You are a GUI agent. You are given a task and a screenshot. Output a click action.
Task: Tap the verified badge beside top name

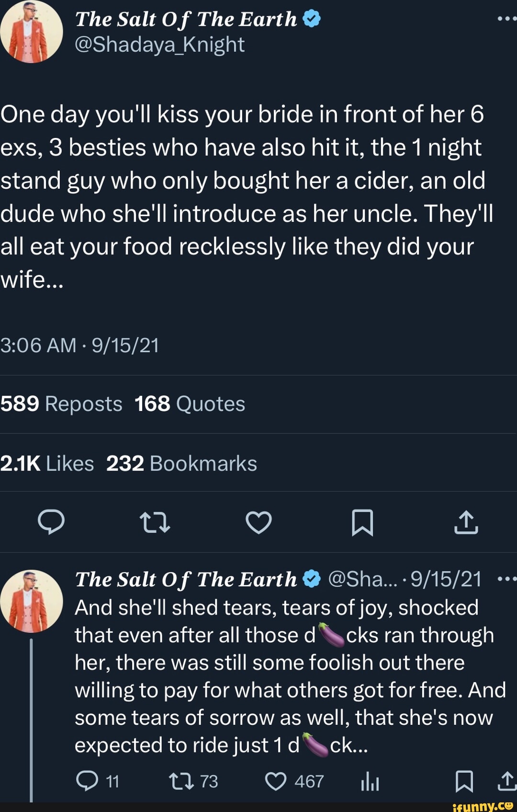tap(312, 19)
